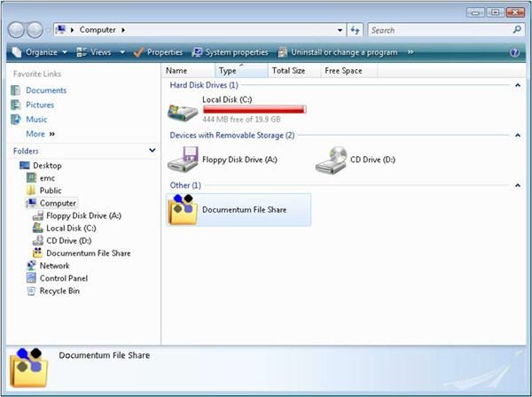Click the Documentum icon in folder tree
Screen dimensions: 532x397
click(x=37, y=253)
